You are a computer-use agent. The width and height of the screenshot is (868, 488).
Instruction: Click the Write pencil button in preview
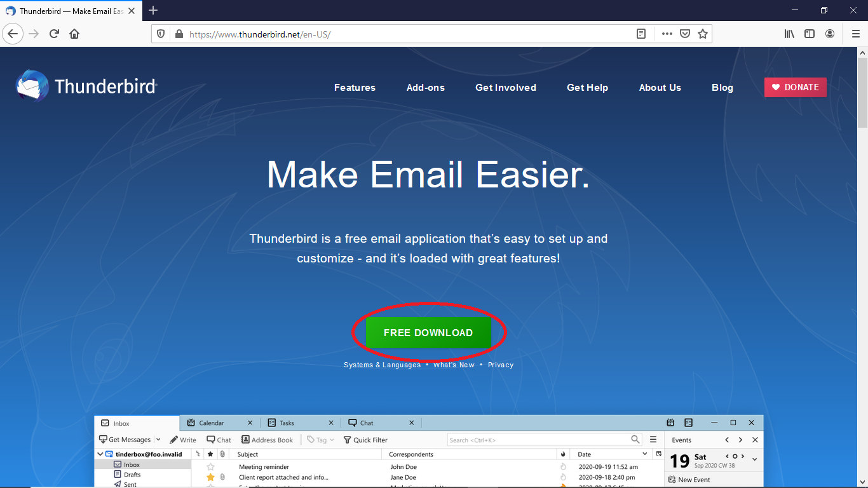click(183, 440)
